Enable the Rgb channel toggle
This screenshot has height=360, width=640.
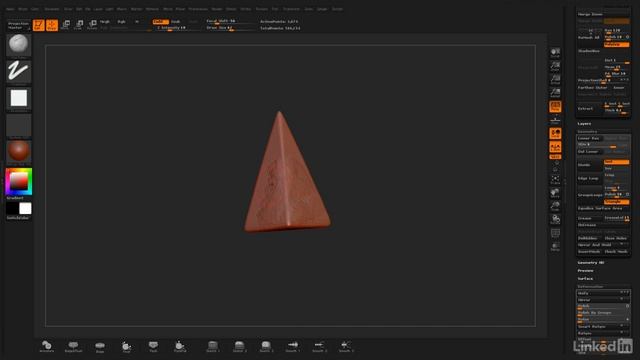(x=122, y=22)
